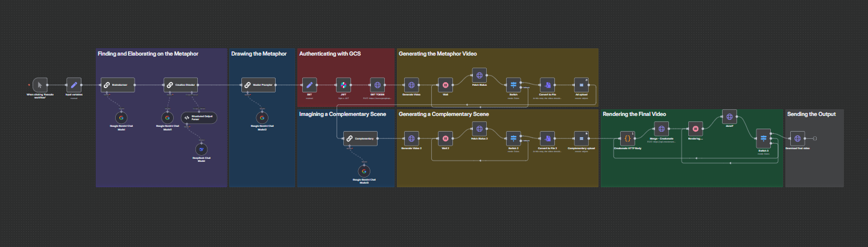Open the JWT node in Authenticating section
Viewport: 868px width, 247px height.
(x=343, y=85)
